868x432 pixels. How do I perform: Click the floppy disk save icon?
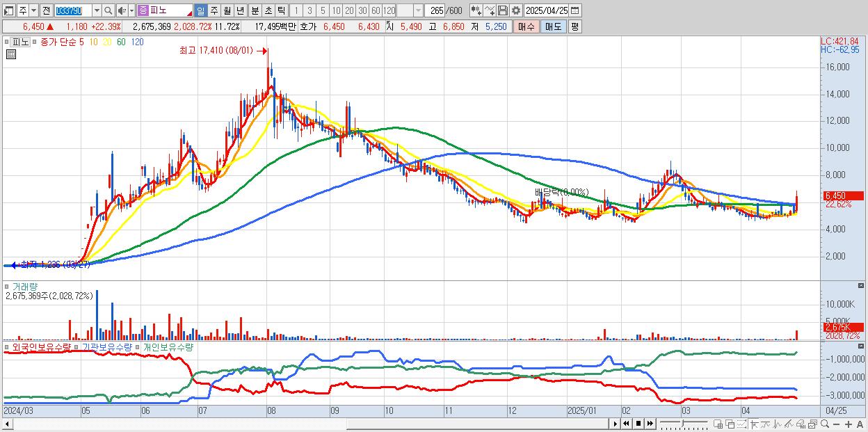503,10
